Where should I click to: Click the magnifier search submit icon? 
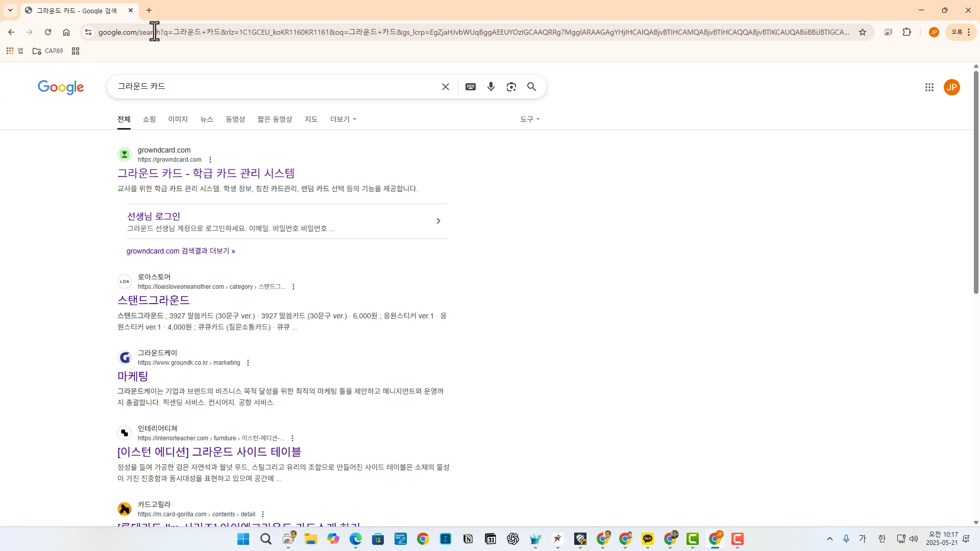532,87
